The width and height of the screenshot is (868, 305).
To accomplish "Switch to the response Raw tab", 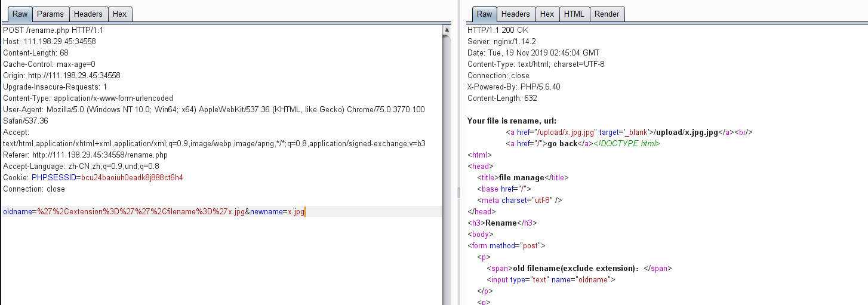I will pos(484,14).
